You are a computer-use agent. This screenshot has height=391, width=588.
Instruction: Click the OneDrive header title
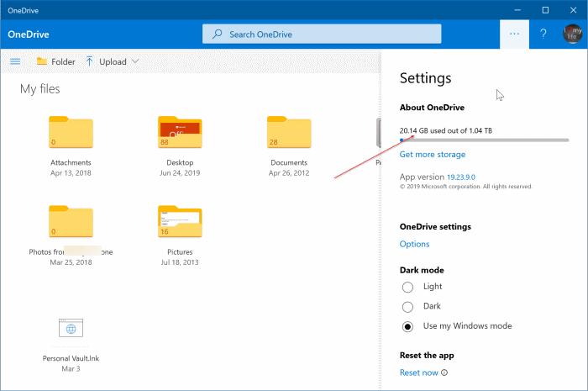click(29, 34)
